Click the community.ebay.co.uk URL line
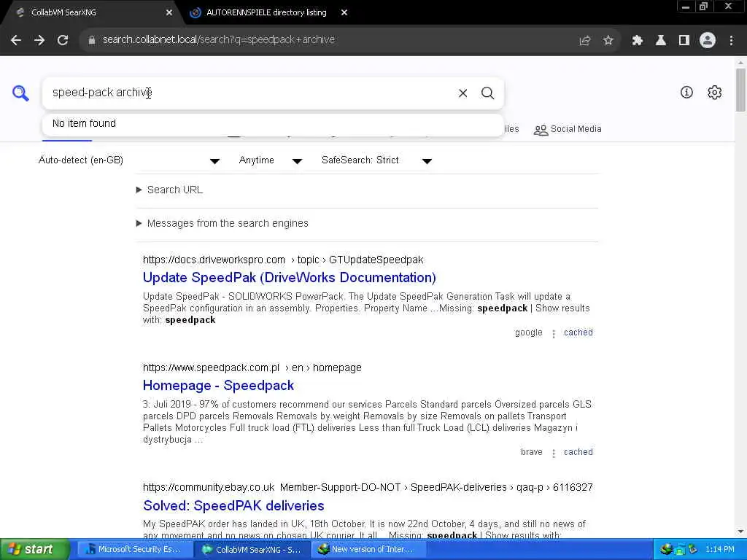The image size is (747, 560). (368, 487)
